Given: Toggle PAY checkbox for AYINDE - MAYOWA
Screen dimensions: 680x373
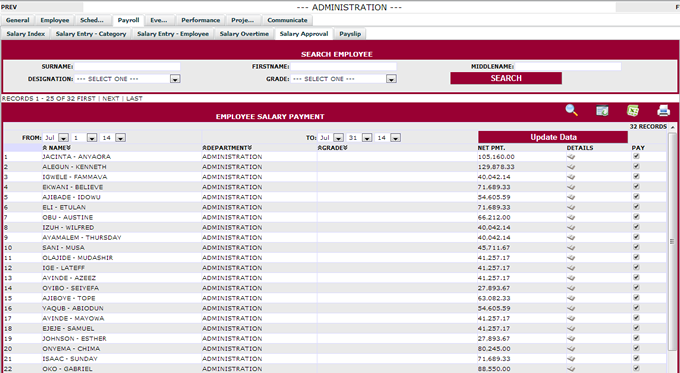Looking at the screenshot, I should 636,317.
